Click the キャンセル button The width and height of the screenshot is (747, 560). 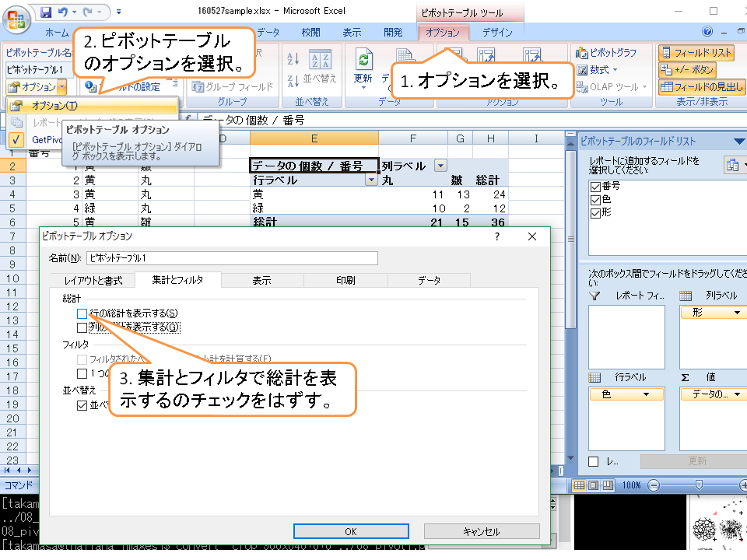pyautogui.click(x=481, y=531)
